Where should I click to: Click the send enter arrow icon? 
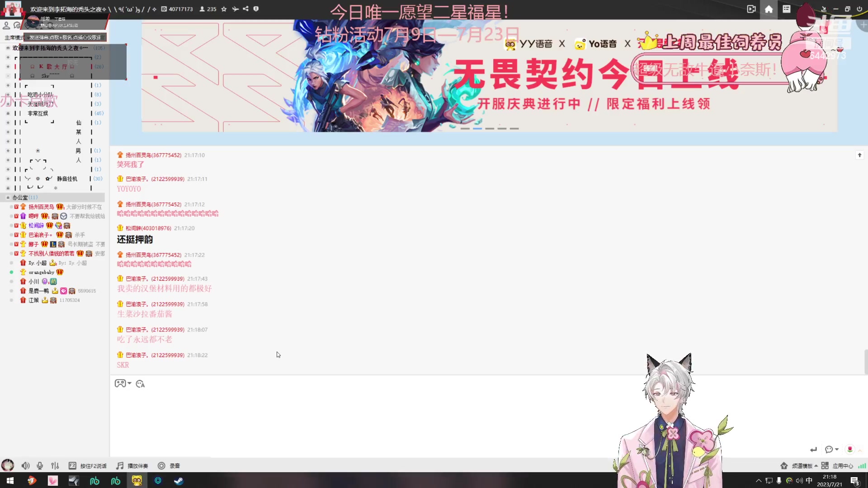pos(814,450)
